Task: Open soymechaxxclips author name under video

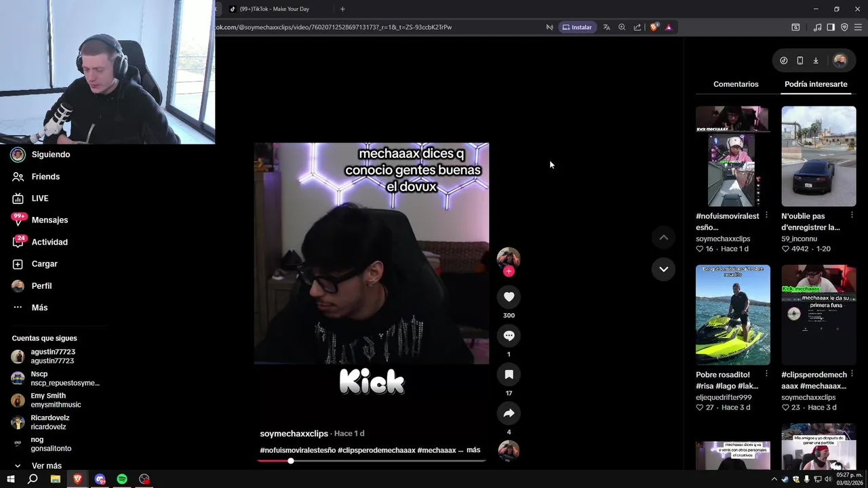Action: click(x=294, y=433)
